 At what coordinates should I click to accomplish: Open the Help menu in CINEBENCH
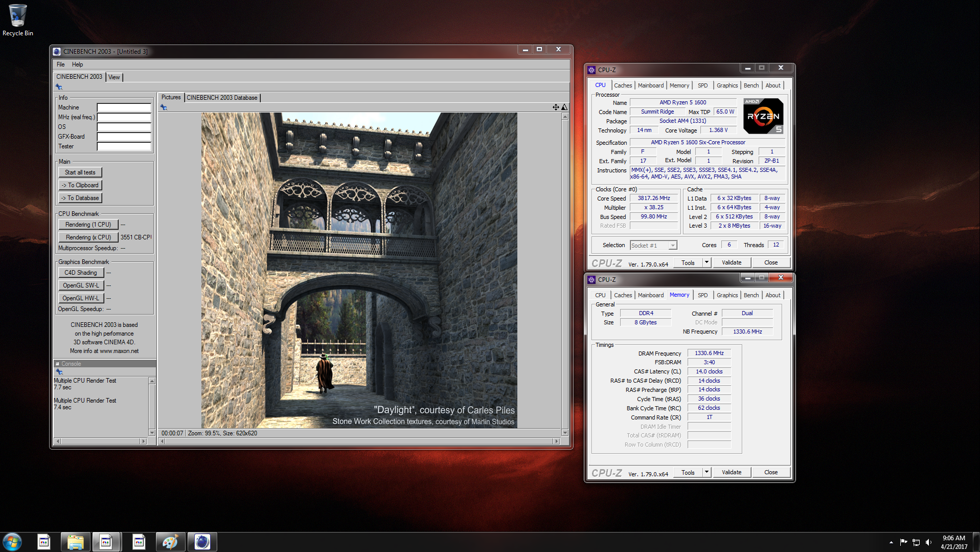(77, 64)
